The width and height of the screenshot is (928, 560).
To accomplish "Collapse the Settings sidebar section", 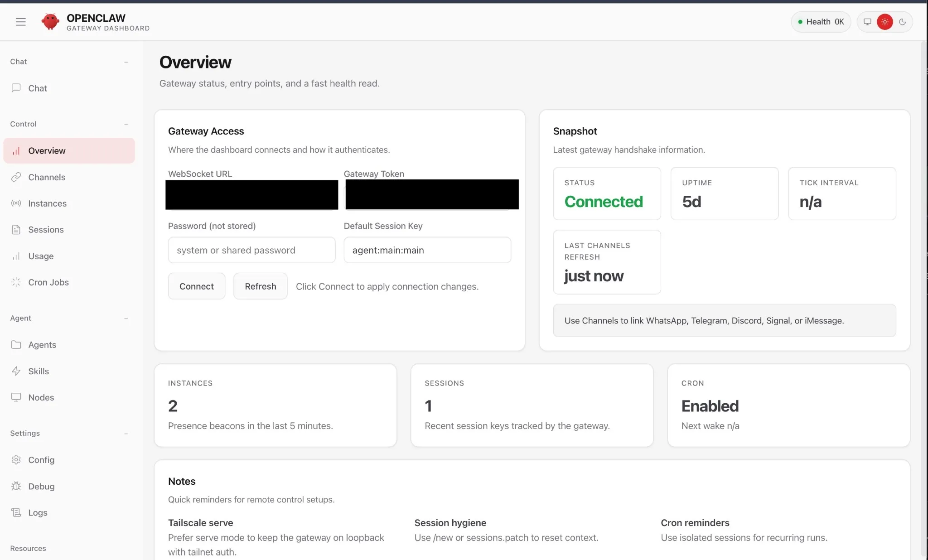I will click(126, 434).
